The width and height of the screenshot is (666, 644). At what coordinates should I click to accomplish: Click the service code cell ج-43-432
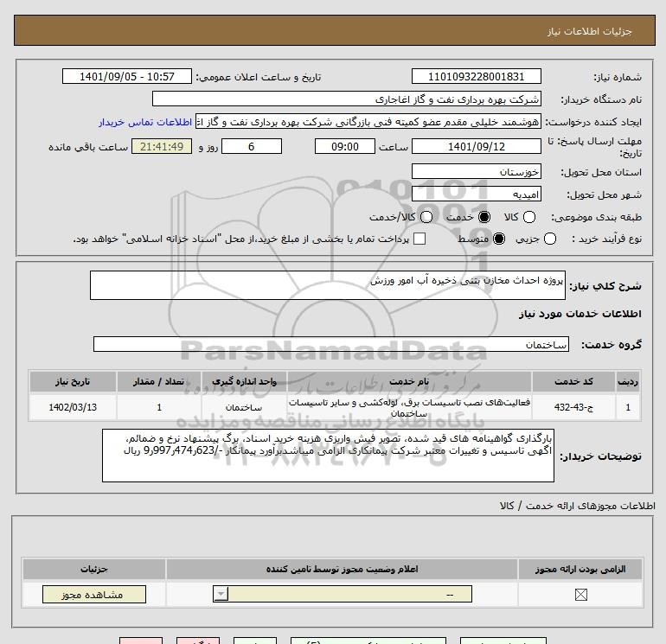pos(573,407)
